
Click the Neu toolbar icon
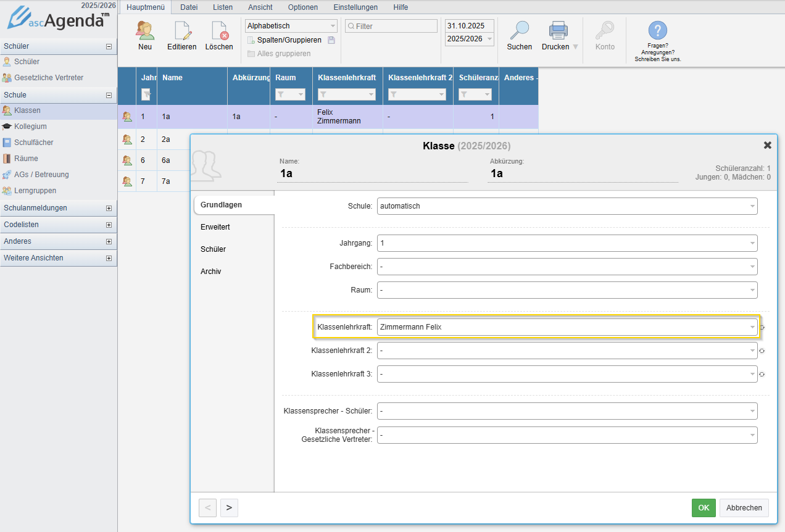point(145,31)
